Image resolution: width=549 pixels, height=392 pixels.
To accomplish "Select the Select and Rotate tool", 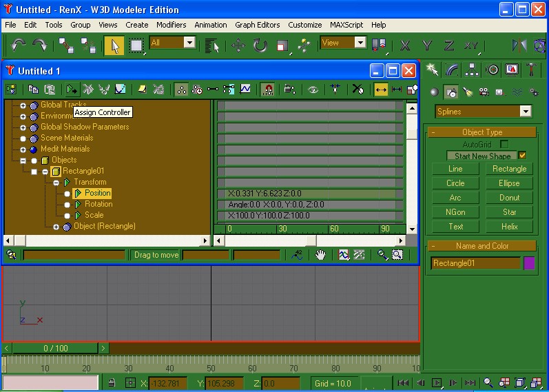I will pos(260,45).
